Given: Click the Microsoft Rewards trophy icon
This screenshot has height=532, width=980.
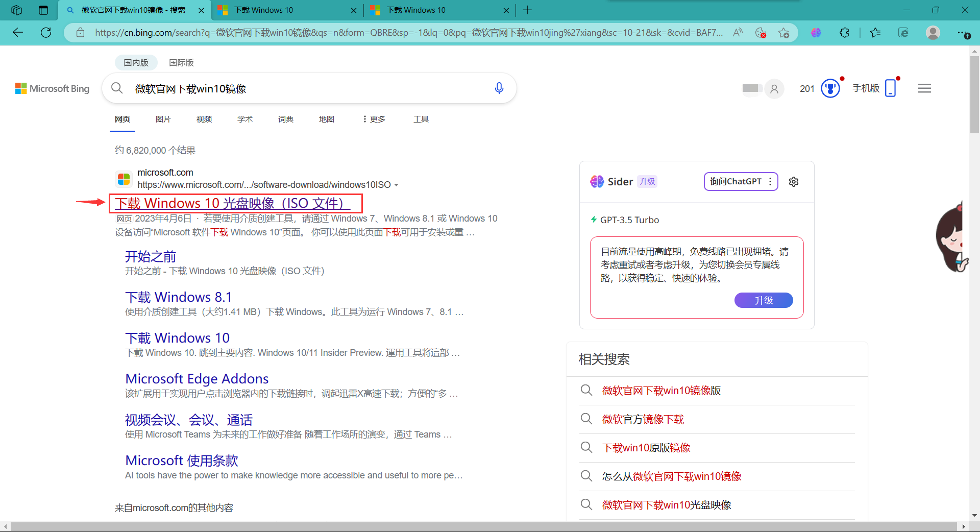Looking at the screenshot, I should (x=830, y=88).
